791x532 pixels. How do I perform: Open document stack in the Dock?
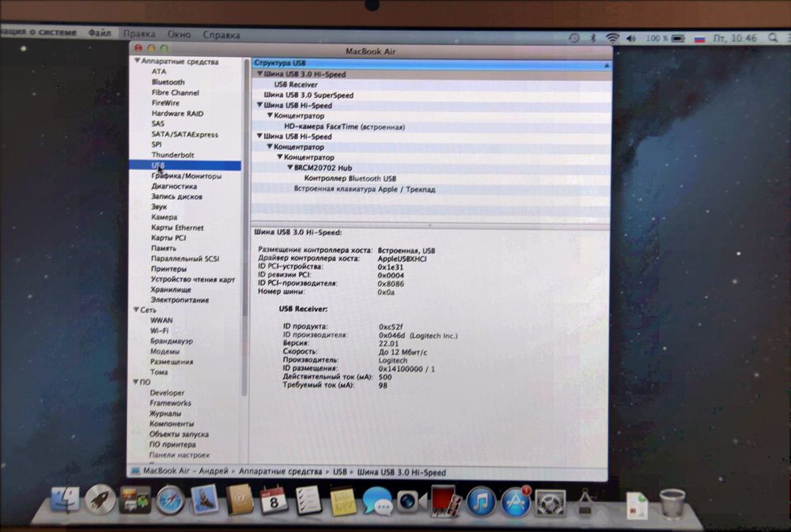click(638, 504)
